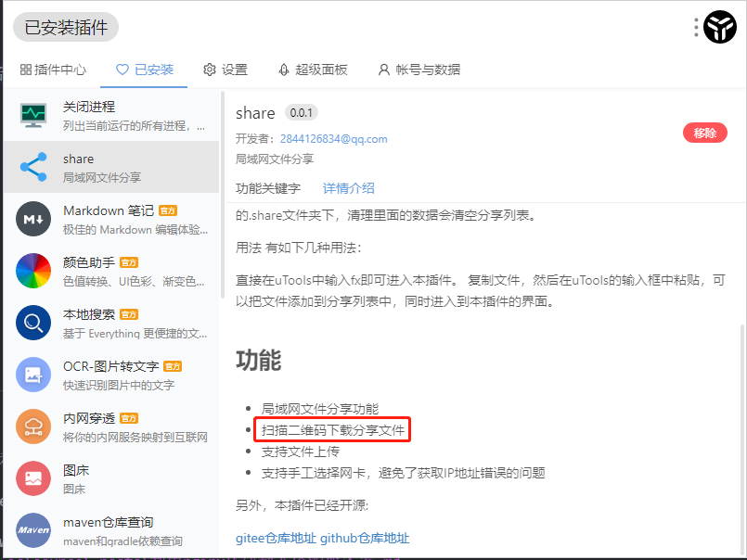The width and height of the screenshot is (747, 560).
Task: Click the share plugin blue icon
Action: tap(33, 167)
